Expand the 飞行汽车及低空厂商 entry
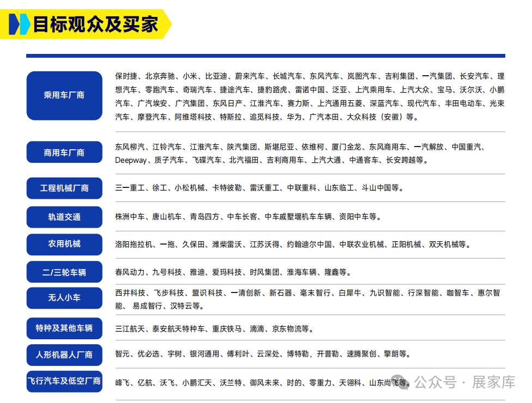The width and height of the screenshot is (532, 403). point(64,381)
